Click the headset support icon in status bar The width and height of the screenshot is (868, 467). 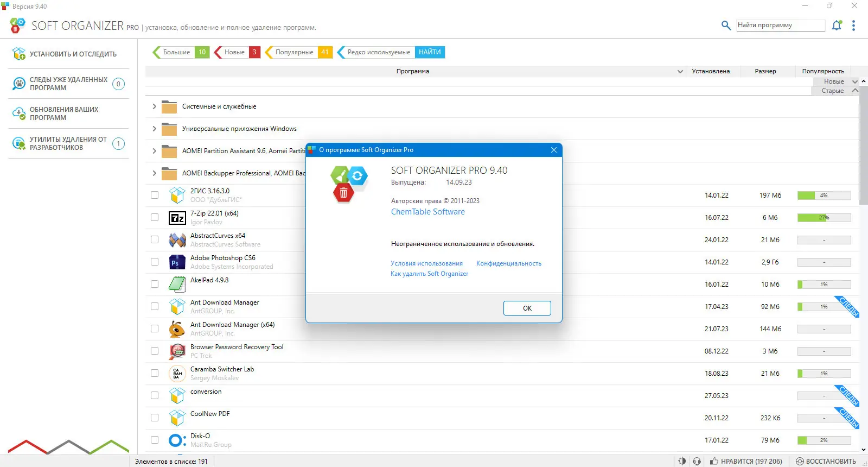(x=697, y=461)
